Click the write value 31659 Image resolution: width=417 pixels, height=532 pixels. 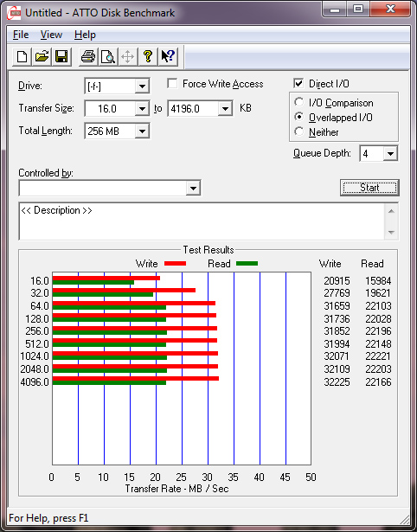337,306
